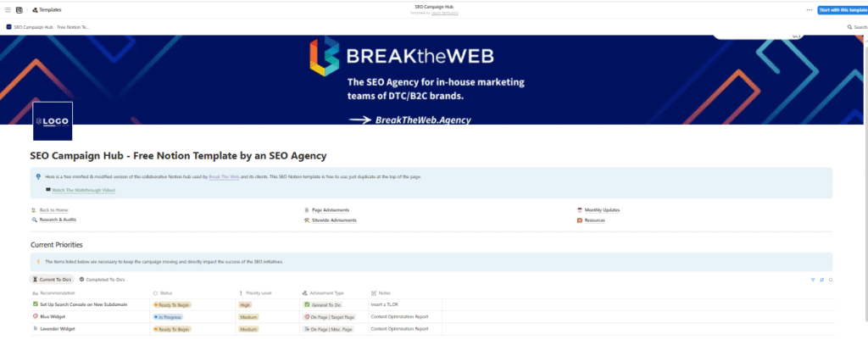Click Ready To Begin status of Lavender Widget

[x=171, y=330]
